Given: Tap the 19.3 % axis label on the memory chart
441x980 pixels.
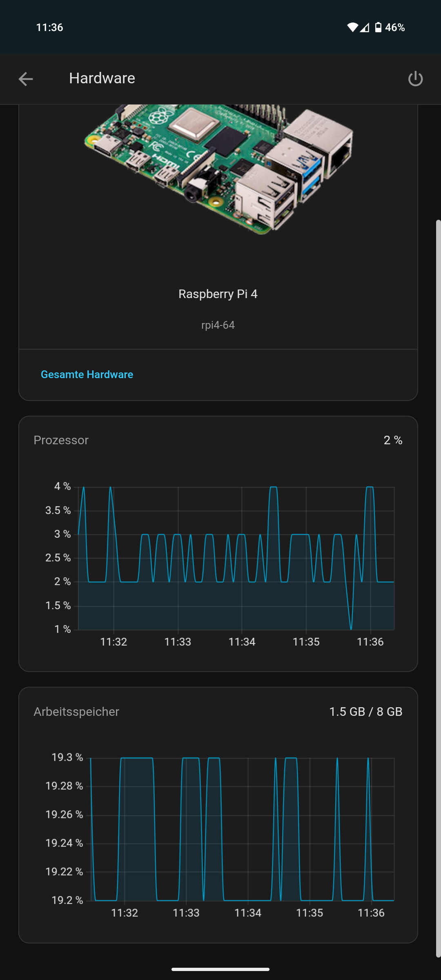Looking at the screenshot, I should pyautogui.click(x=67, y=757).
